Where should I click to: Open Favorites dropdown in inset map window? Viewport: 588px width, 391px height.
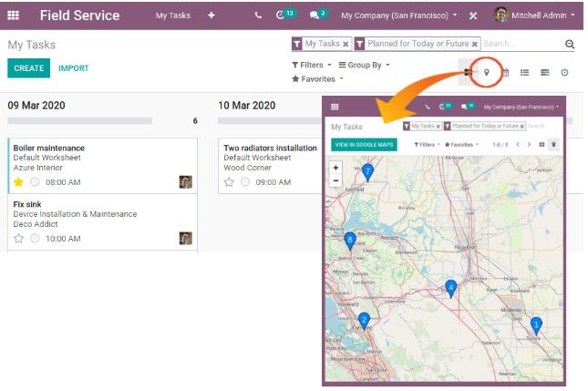[461, 145]
